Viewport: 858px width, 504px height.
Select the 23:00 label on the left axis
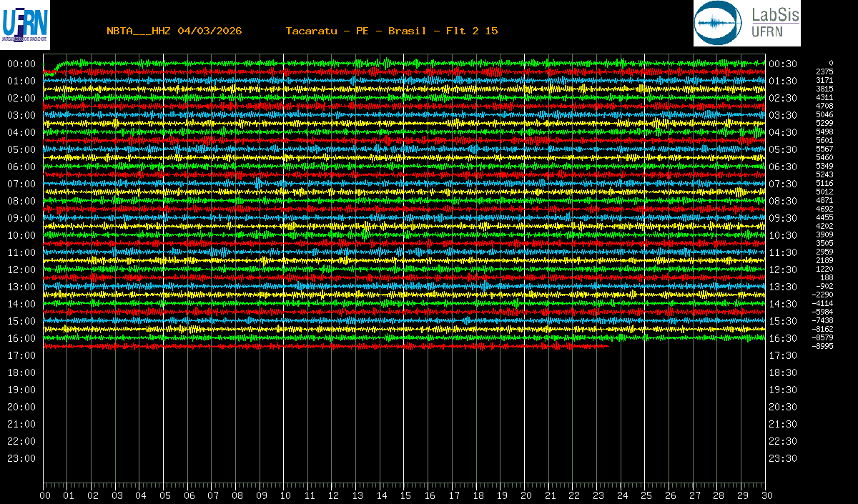(21, 458)
